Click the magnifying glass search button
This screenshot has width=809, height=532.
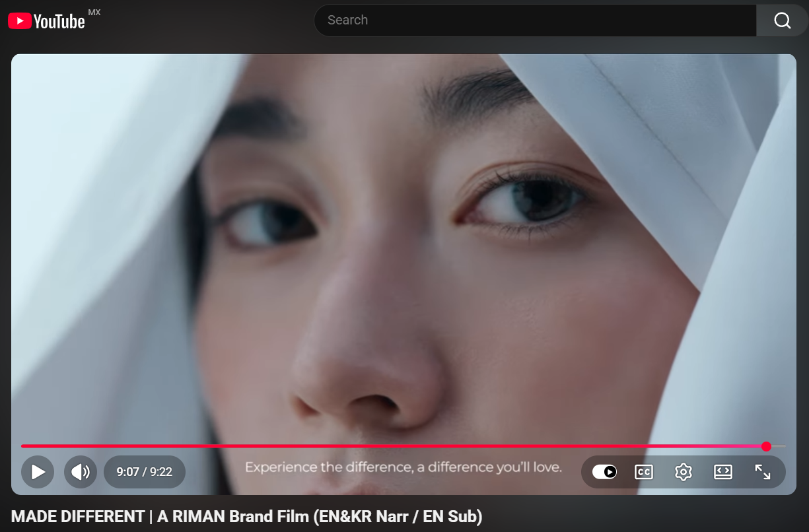point(783,20)
